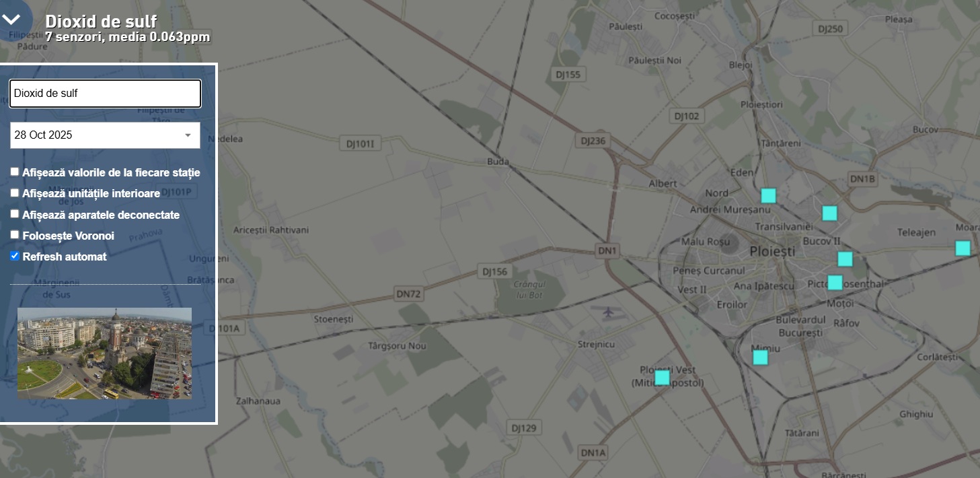Check 'Afișează unitățile interioare' option

click(15, 193)
